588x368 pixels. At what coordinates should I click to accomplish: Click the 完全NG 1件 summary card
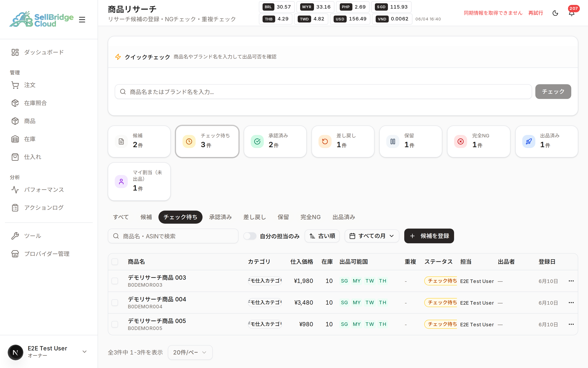point(479,141)
